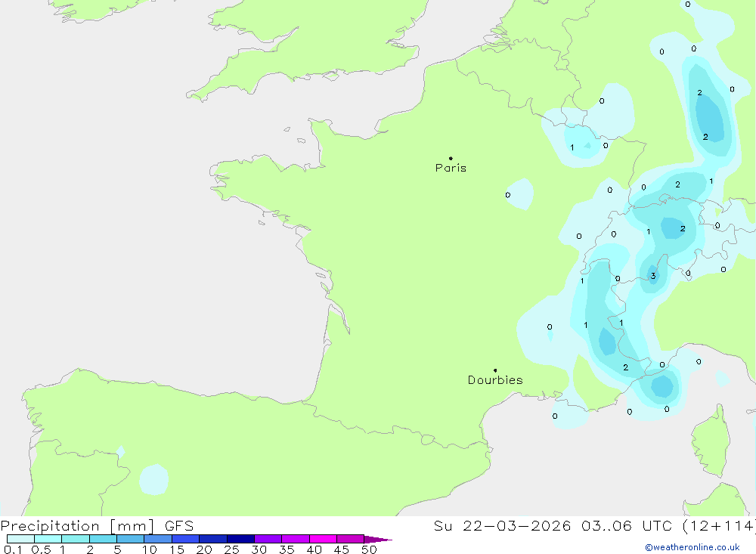The width and height of the screenshot is (756, 554).
Task: Click the date 'Su 22-03-2026' text
Action: pyautogui.click(x=502, y=526)
